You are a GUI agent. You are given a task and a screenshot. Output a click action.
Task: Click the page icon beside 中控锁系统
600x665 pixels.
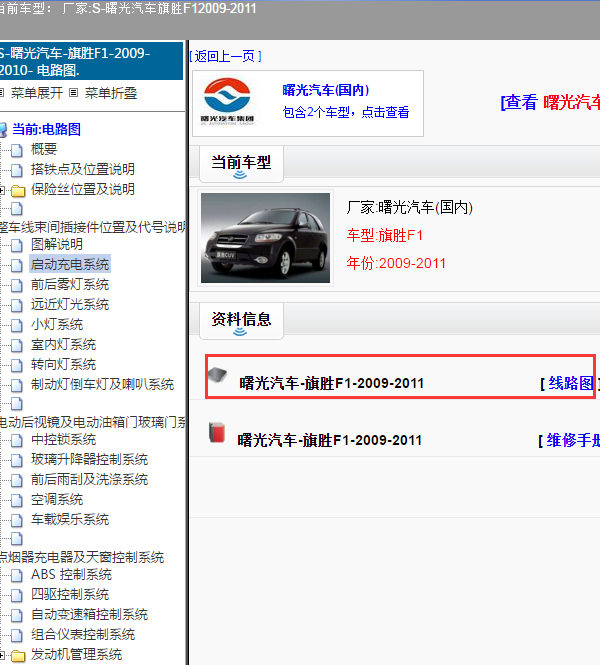[17, 440]
